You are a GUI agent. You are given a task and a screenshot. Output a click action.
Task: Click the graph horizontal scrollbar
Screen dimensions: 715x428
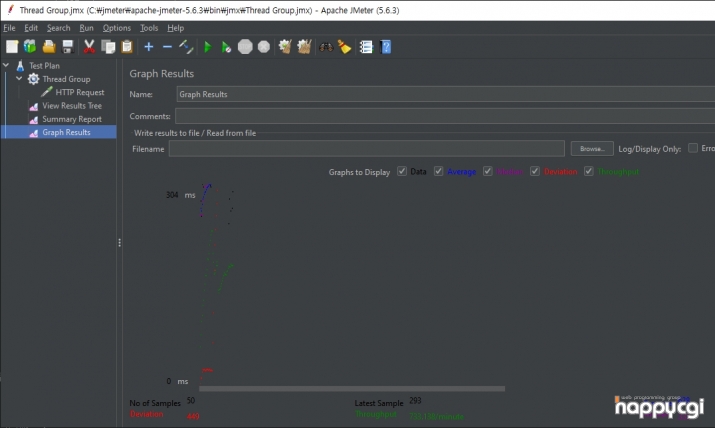(x=352, y=389)
